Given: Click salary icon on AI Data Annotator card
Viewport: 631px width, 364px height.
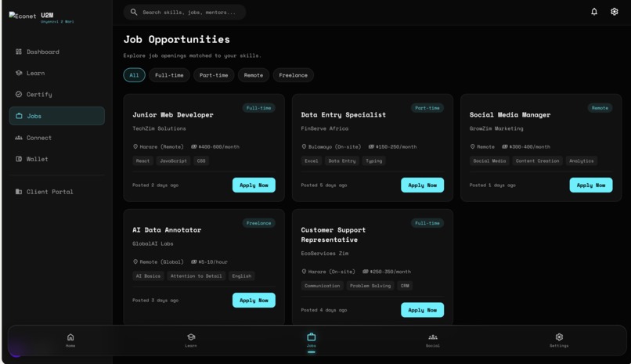Looking at the screenshot, I should click(x=193, y=261).
